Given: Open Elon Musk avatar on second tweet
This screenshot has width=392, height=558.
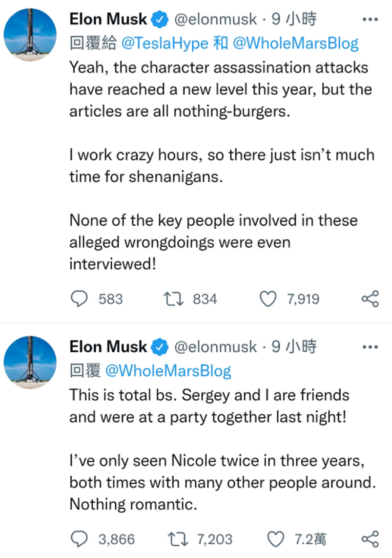Looking at the screenshot, I should tap(30, 362).
